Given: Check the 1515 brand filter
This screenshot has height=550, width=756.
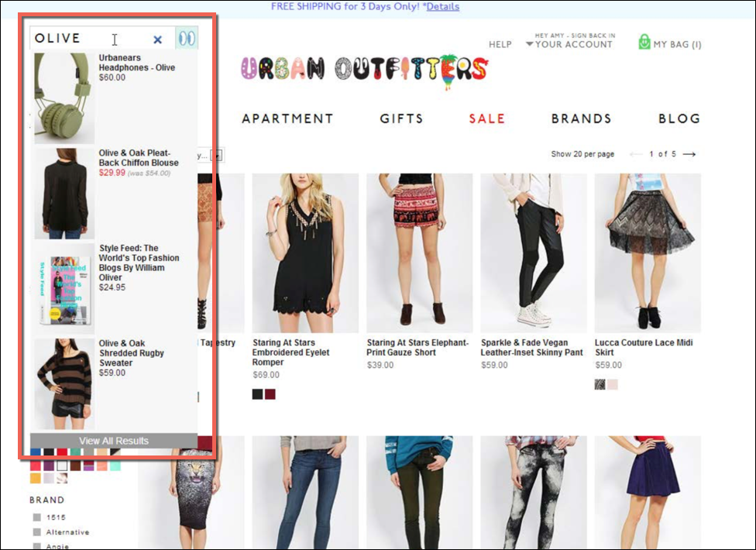Looking at the screenshot, I should pyautogui.click(x=36, y=517).
